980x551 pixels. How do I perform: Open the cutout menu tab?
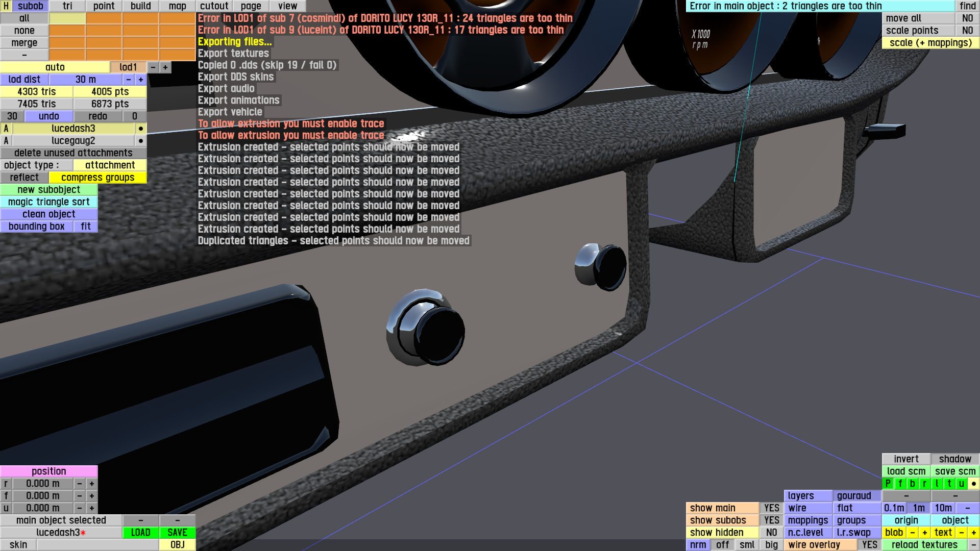pos(214,6)
